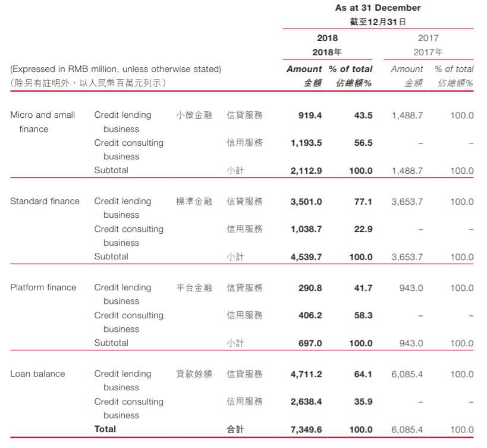The height and width of the screenshot is (448, 487).
Task: Select the Platform finance row label
Action: 43,287
